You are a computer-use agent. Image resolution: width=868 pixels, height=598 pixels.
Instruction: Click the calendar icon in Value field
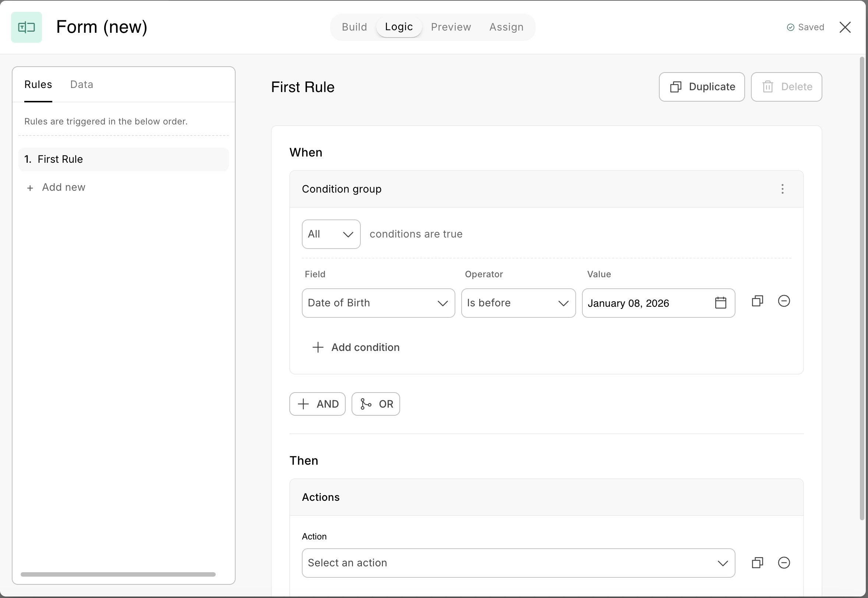tap(720, 303)
